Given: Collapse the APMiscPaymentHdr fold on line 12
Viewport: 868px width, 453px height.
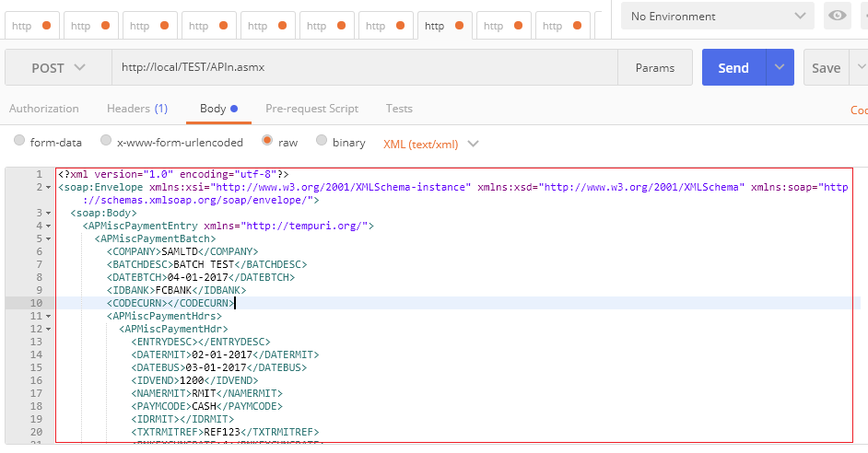Looking at the screenshot, I should point(48,329).
